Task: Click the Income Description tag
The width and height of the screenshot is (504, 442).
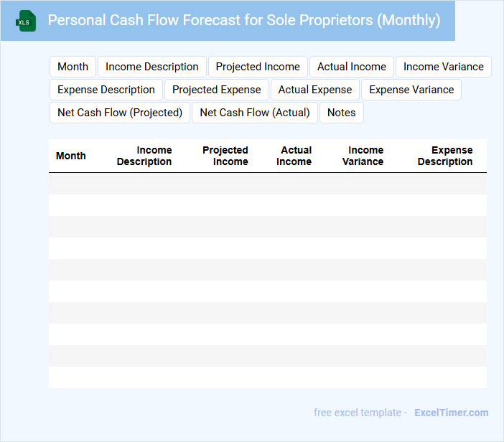Action: click(152, 67)
